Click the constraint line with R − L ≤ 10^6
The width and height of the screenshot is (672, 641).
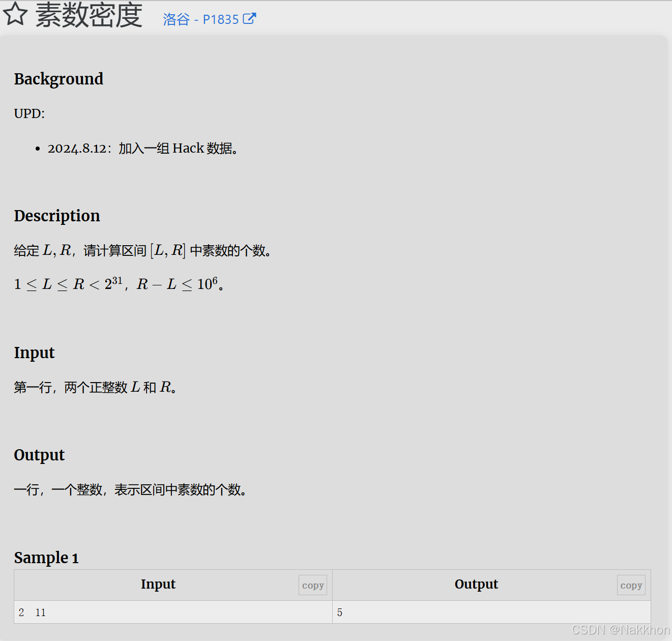(119, 284)
